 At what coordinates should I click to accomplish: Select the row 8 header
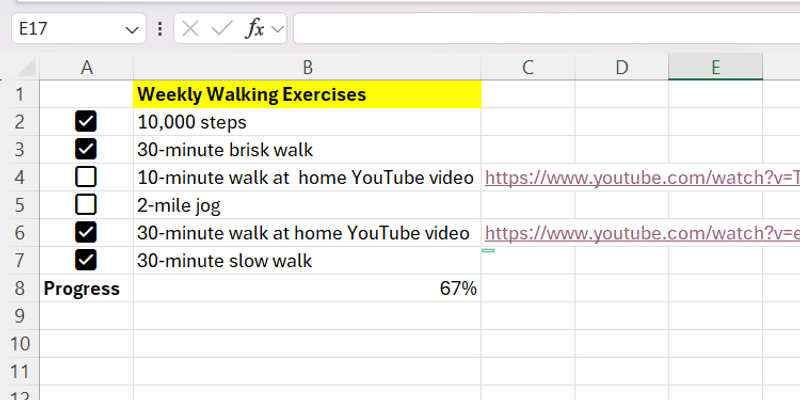click(x=20, y=289)
